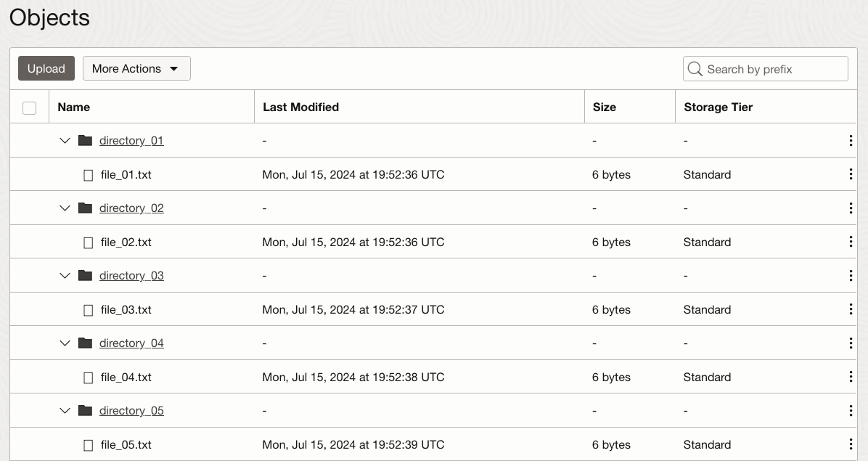Screen dimensions: 868x461
Task: Collapse the directory_02 folder
Action: 65,208
